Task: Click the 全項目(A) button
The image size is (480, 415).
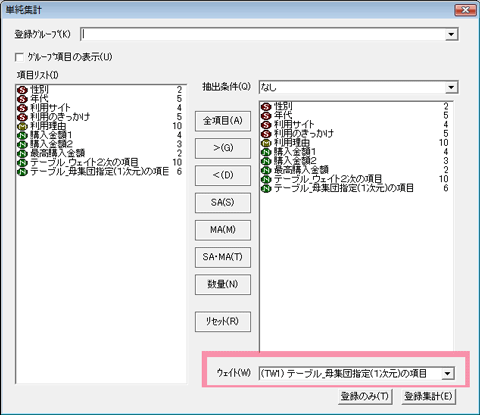Action: [223, 121]
